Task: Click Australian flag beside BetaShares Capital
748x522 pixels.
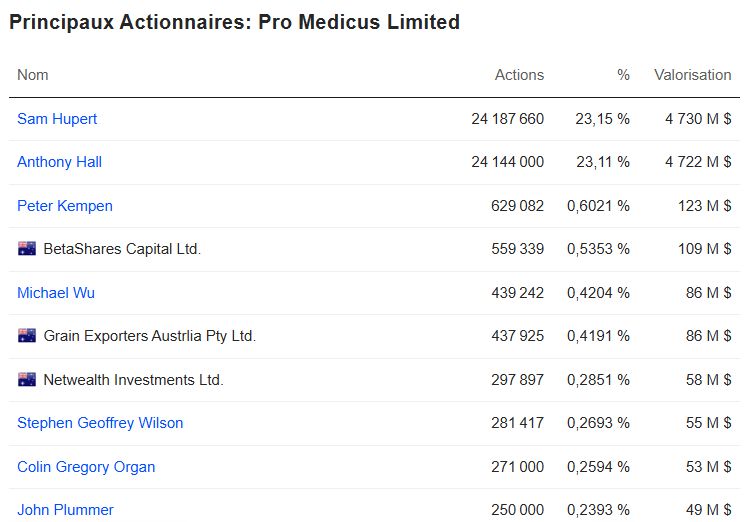Action: pyautogui.click(x=27, y=249)
